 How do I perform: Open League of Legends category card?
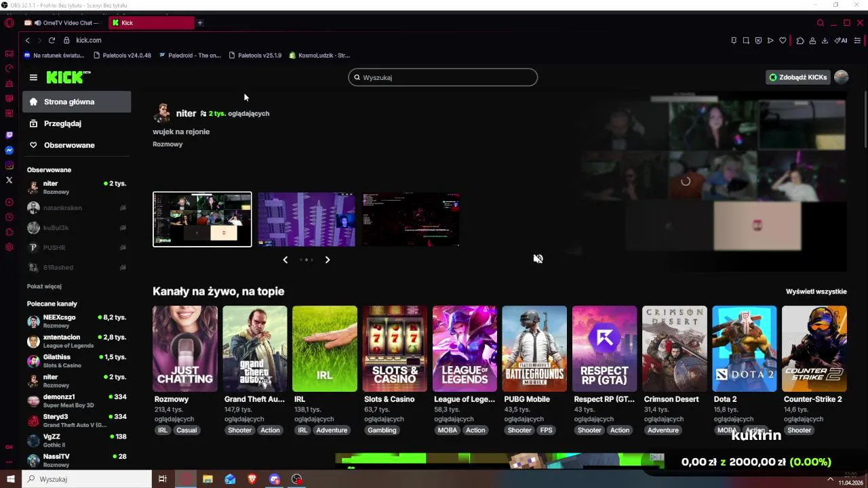(x=465, y=348)
